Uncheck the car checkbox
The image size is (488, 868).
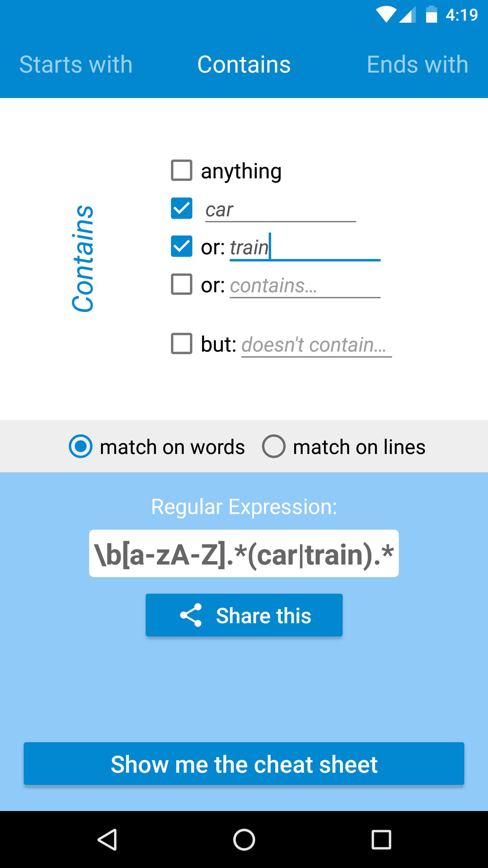181,209
